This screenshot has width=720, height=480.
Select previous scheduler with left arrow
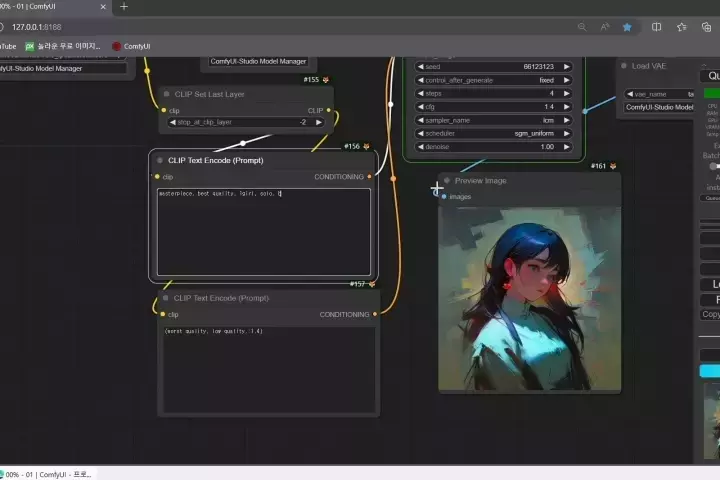pos(420,134)
